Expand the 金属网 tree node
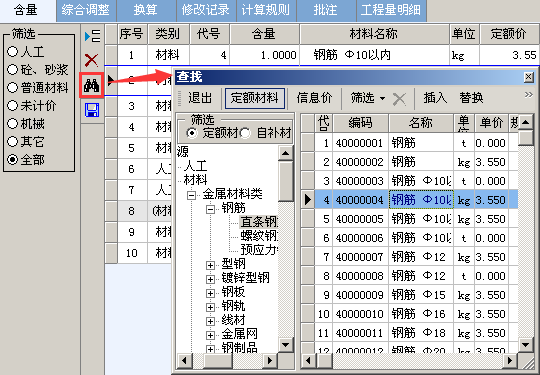Image resolution: width=540 pixels, height=375 pixels. pyautogui.click(x=210, y=335)
